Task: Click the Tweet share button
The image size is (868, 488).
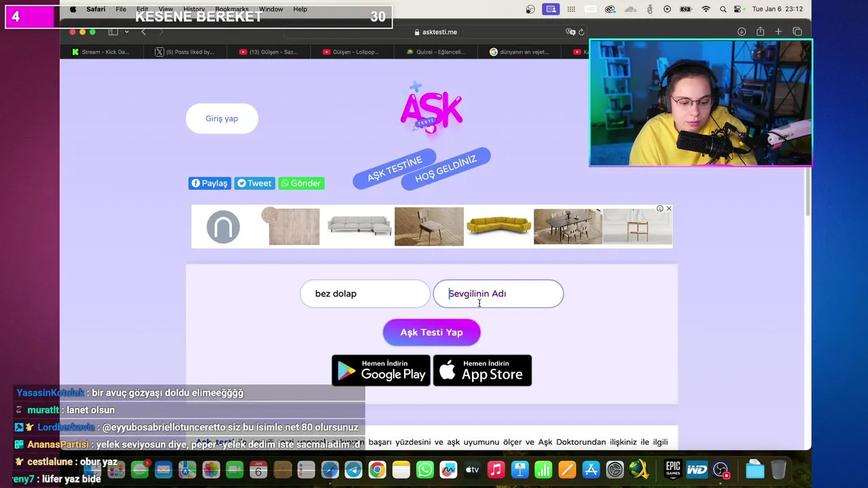Action: [x=254, y=183]
